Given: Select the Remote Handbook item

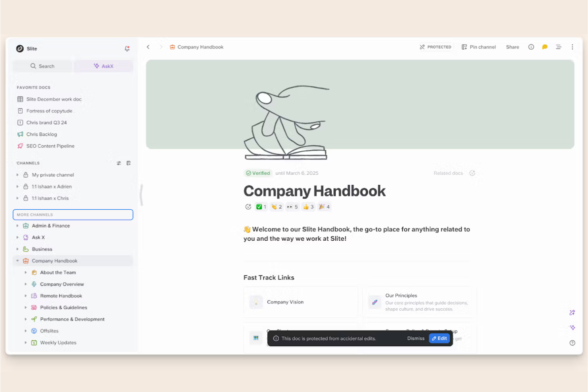Looking at the screenshot, I should (x=60, y=295).
